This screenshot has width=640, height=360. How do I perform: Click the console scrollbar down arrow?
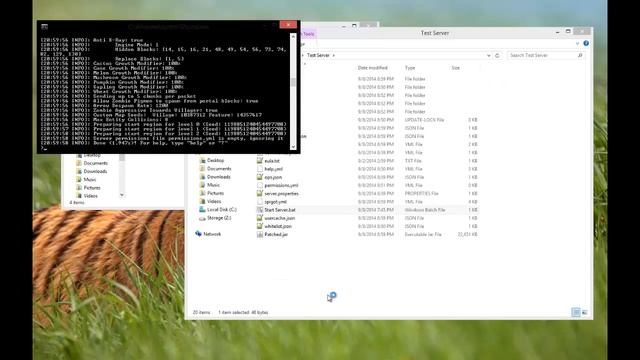[x=293, y=147]
